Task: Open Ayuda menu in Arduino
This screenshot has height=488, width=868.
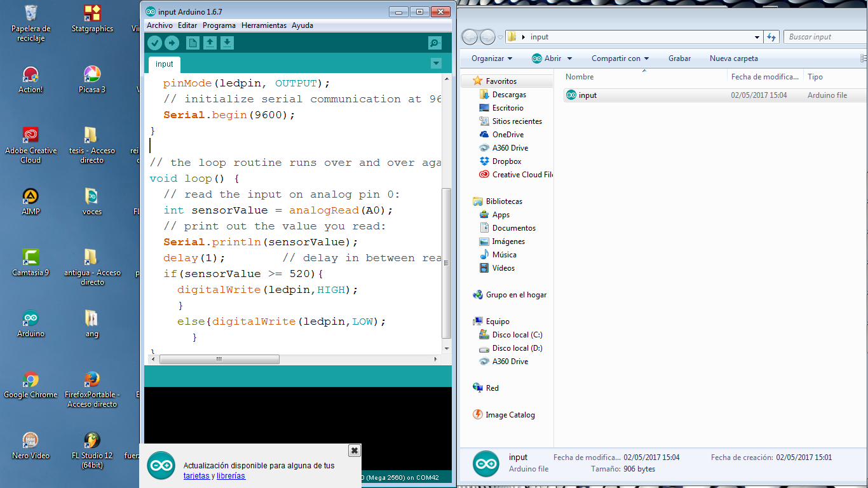Action: point(302,25)
